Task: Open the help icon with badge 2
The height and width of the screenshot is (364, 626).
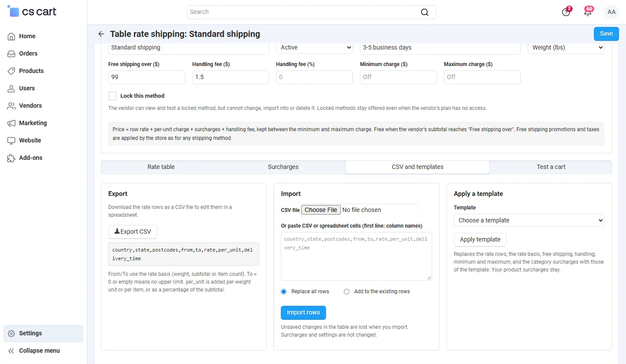Action: coord(566,12)
